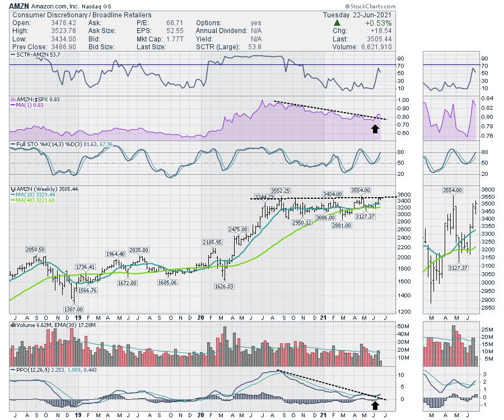Click the MA(10) 3329.44 legend entry
Viewport: 504px width, 420px height.
tap(33, 195)
